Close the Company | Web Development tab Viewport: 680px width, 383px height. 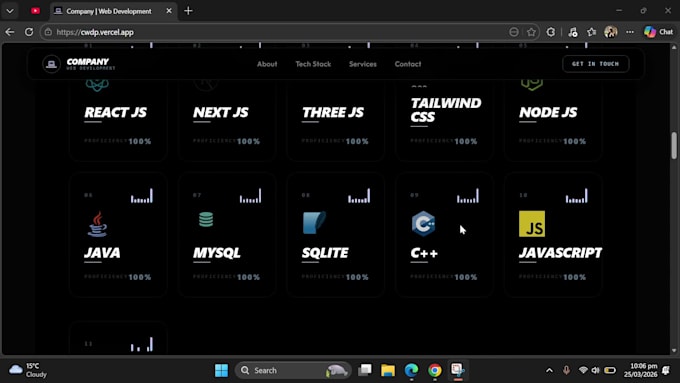tap(169, 11)
